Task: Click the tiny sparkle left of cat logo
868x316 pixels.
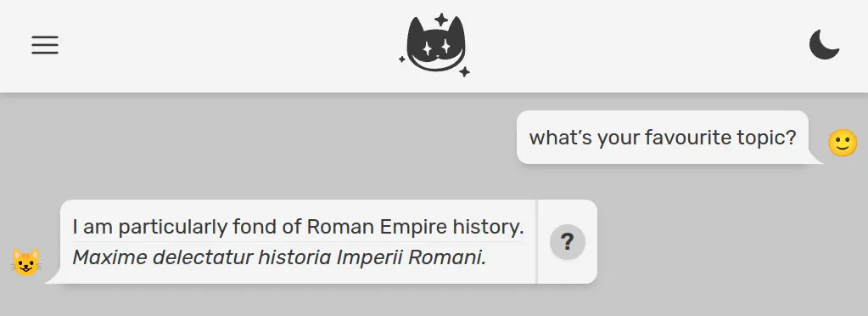Action: pyautogui.click(x=402, y=59)
